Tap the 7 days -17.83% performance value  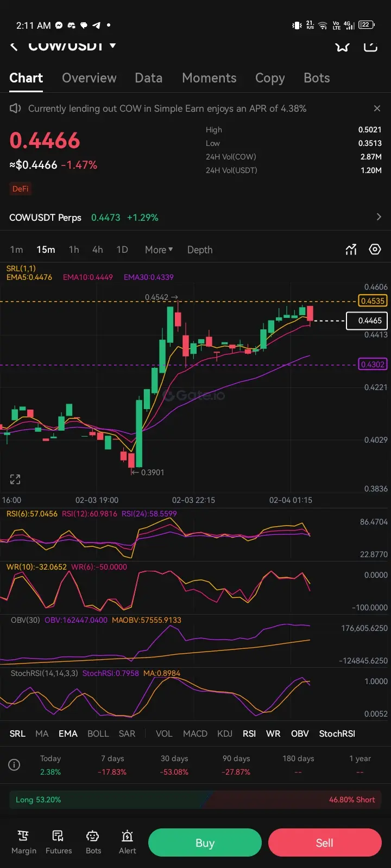[112, 772]
